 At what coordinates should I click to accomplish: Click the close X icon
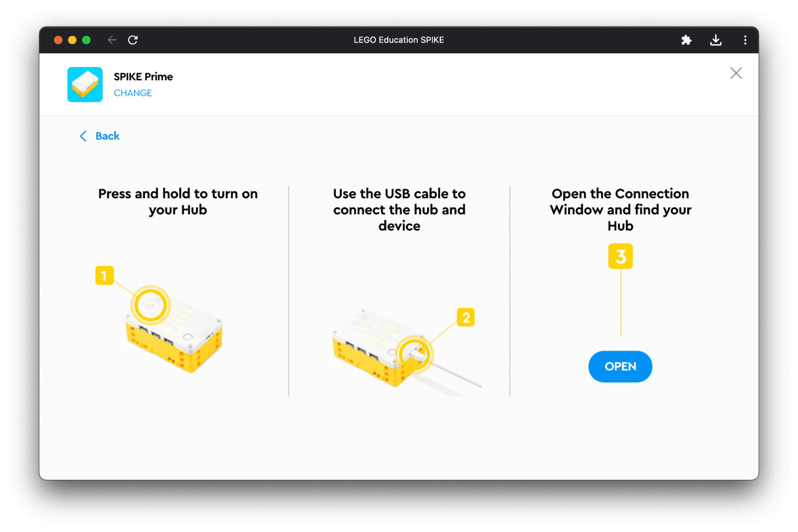[736, 73]
